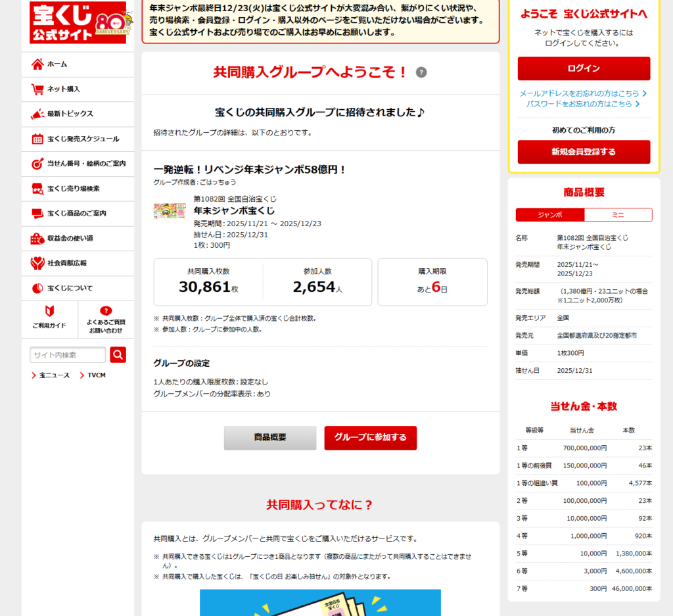Click the calendar icon for 宝くじ発売スケジュール
This screenshot has width=673, height=616.
(x=37, y=139)
